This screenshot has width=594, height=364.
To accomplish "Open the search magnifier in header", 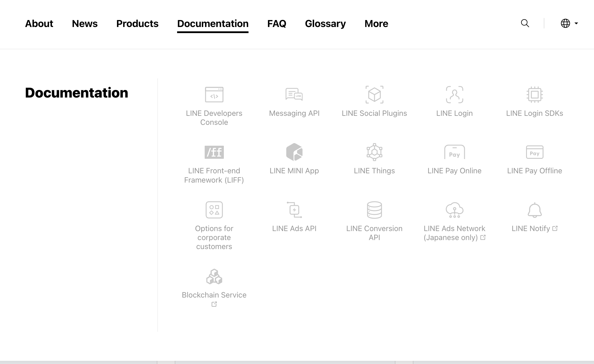I will click(x=525, y=23).
